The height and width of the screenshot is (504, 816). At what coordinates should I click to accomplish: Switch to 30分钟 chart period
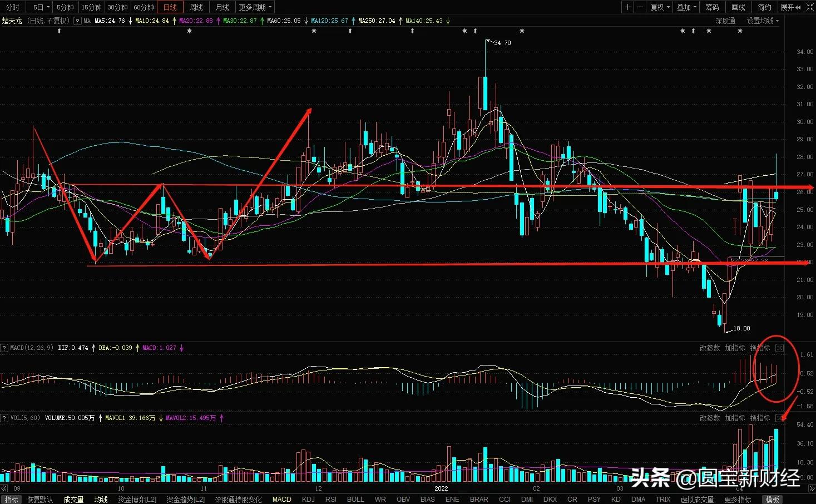pos(118,7)
